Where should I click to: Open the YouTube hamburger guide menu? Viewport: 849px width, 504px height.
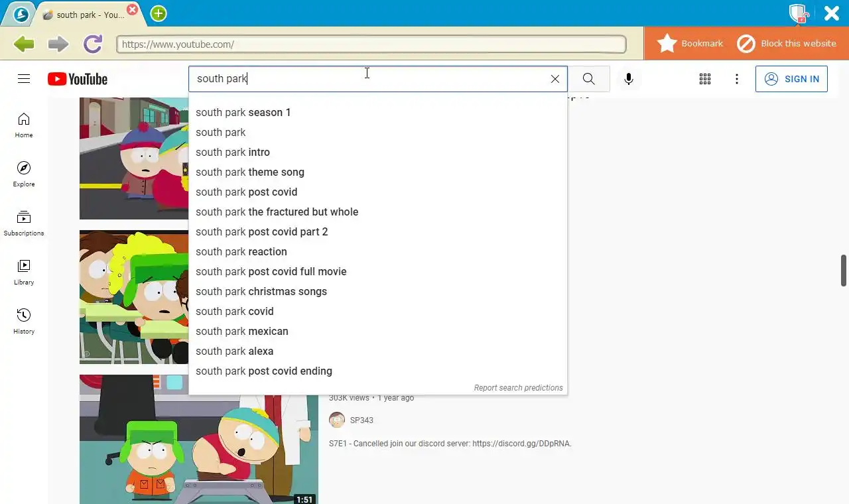click(24, 79)
